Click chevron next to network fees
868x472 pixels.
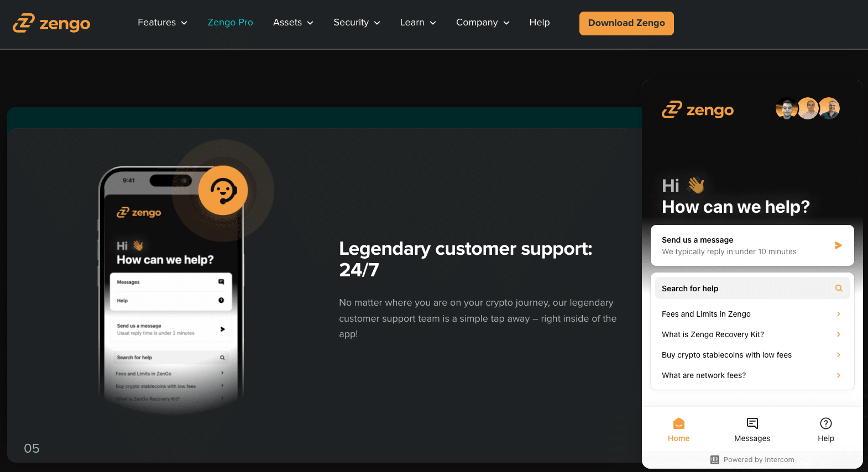[x=839, y=375]
